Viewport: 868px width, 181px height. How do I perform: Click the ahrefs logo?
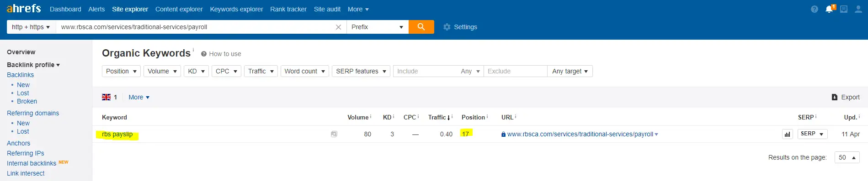click(x=24, y=9)
